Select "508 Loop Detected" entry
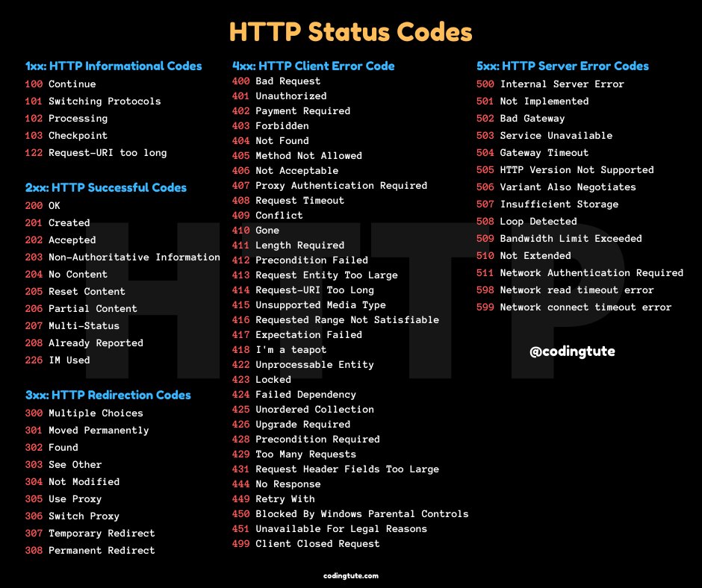The image size is (702, 588). pyautogui.click(x=526, y=222)
